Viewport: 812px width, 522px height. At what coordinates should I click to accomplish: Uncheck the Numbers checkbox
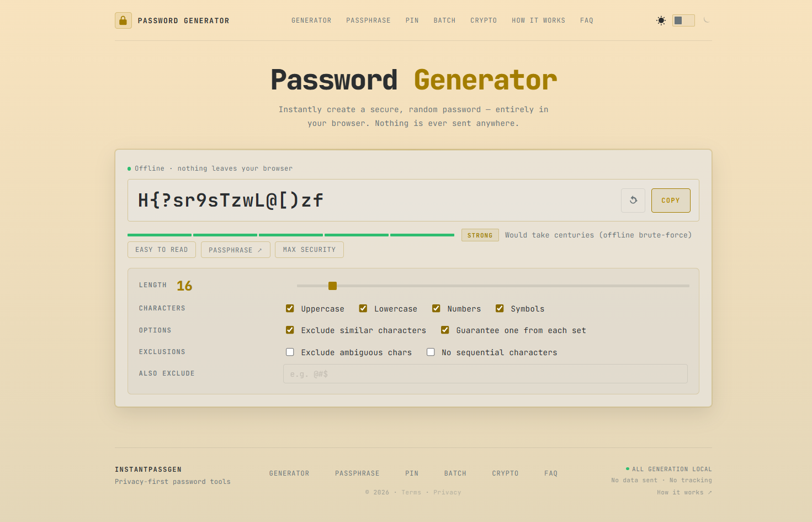click(436, 308)
